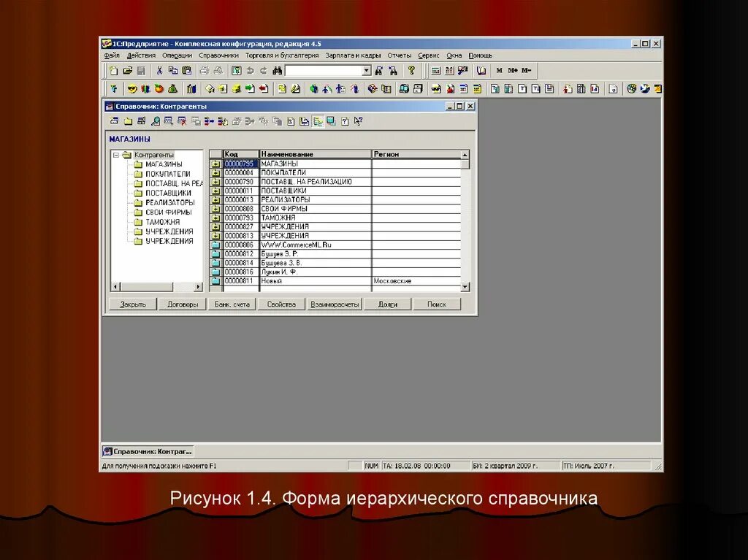Open the Справочники menu
Viewport: 748px width, 560px height.
[x=218, y=55]
